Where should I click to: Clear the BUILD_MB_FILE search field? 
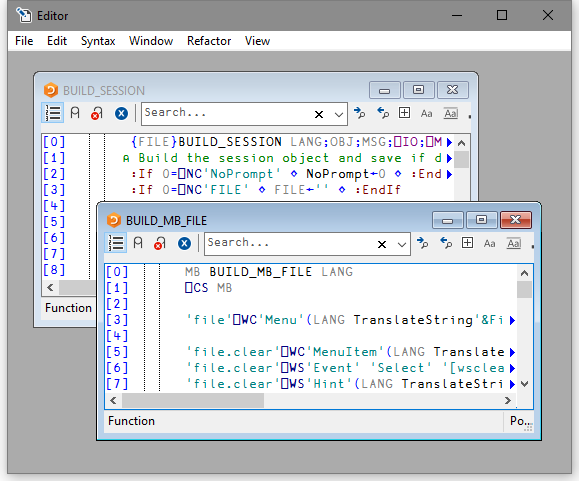[x=382, y=244]
